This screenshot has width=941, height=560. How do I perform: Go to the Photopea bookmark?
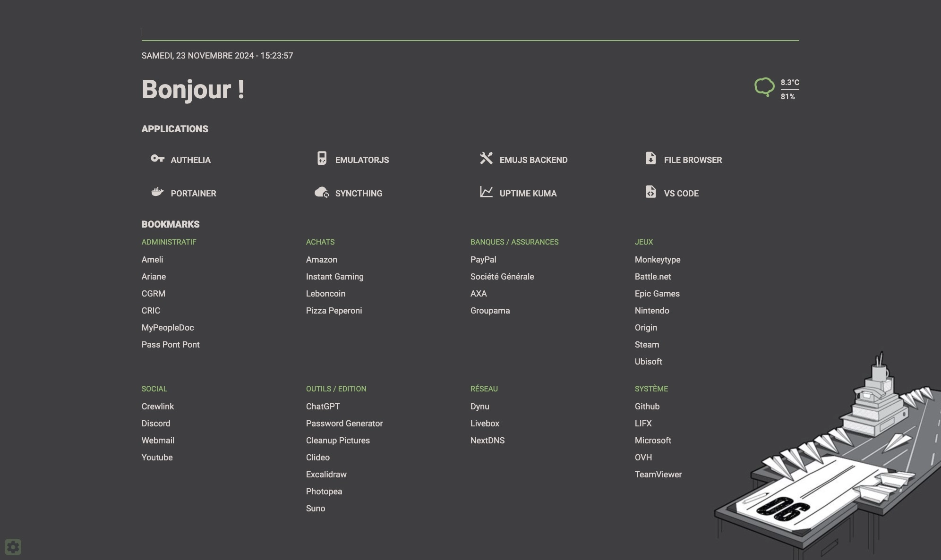coord(324,492)
